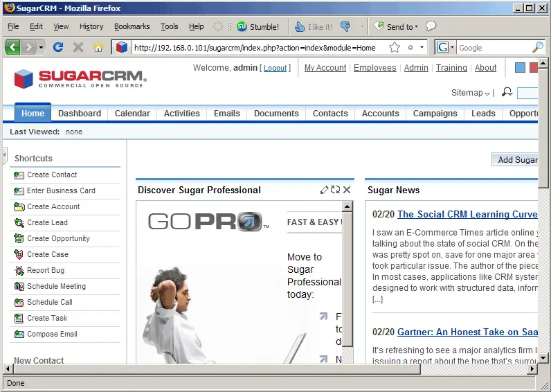Viewport: 551px width, 392px height.
Task: Click the SugarCRM cube logo
Action: (24, 78)
